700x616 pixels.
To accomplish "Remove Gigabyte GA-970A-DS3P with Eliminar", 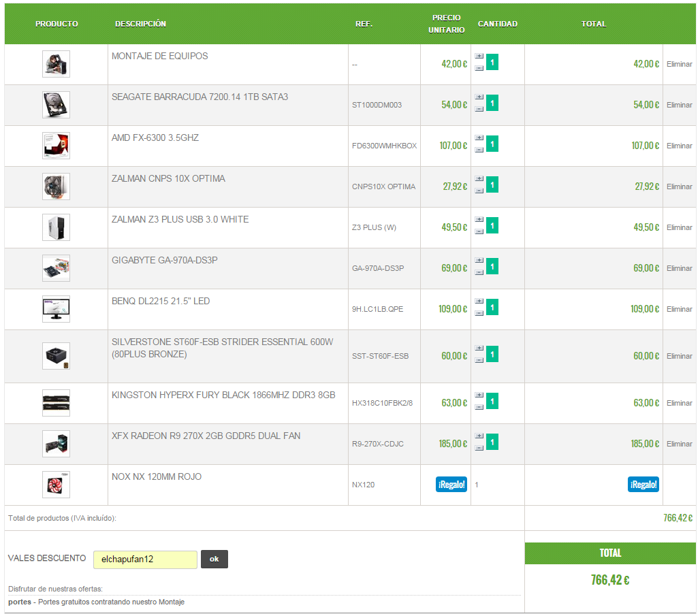I will [x=679, y=268].
